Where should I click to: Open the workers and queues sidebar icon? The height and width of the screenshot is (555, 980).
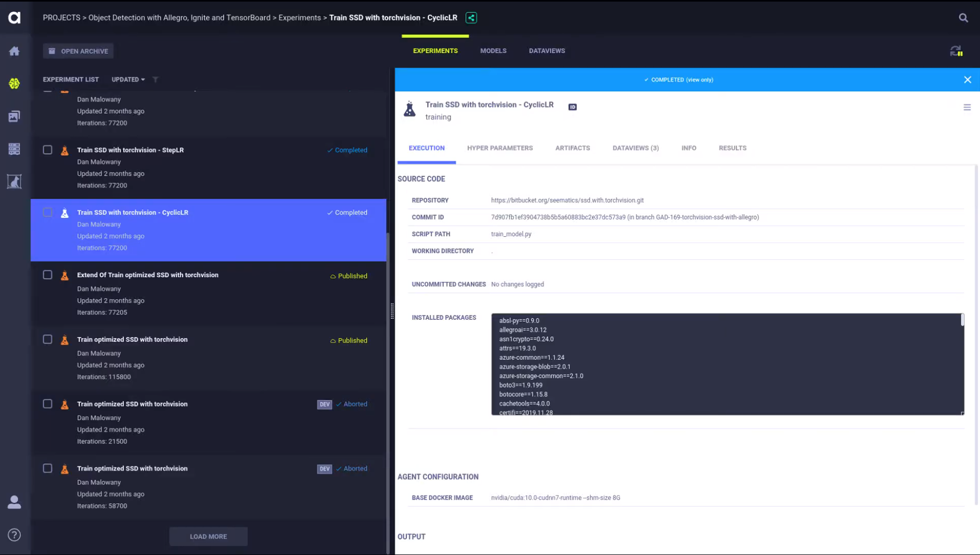14,149
